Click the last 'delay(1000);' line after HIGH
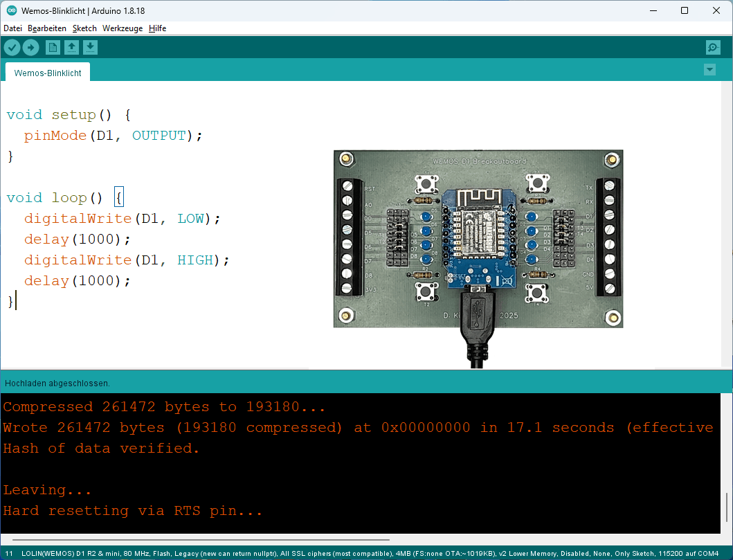The image size is (733, 560). [77, 281]
